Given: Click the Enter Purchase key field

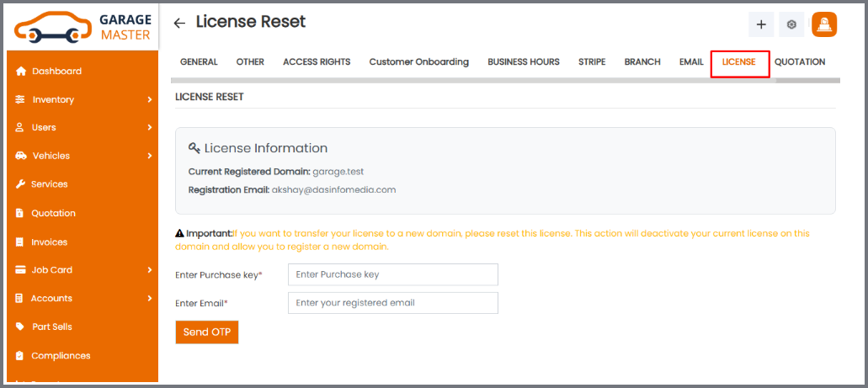Looking at the screenshot, I should 392,274.
